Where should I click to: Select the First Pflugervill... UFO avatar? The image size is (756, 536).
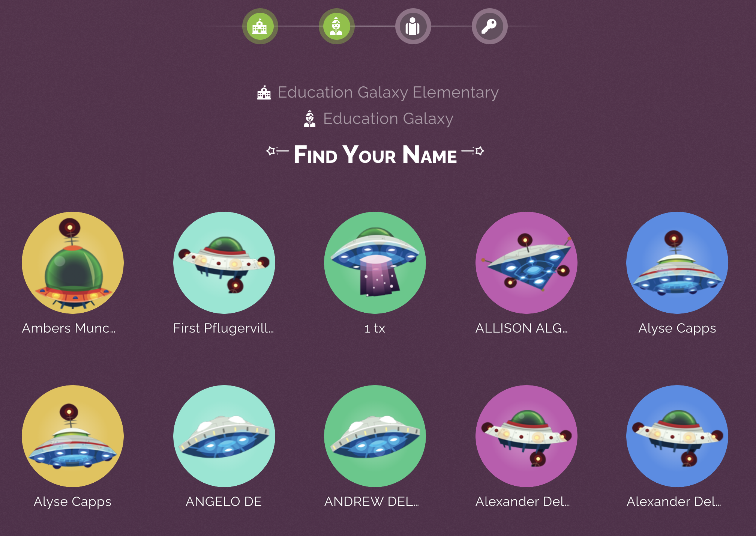point(224,263)
